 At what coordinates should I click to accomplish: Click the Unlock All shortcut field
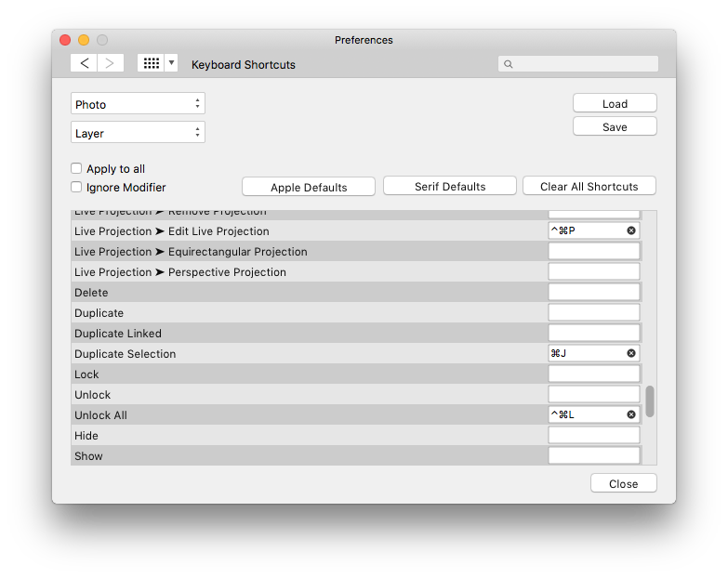tap(594, 414)
